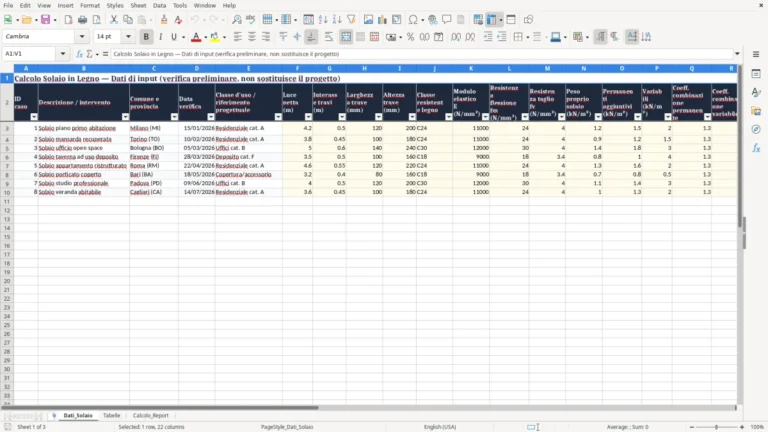This screenshot has width=768, height=432.
Task: Insert a hyperlink
Action: tap(432, 20)
